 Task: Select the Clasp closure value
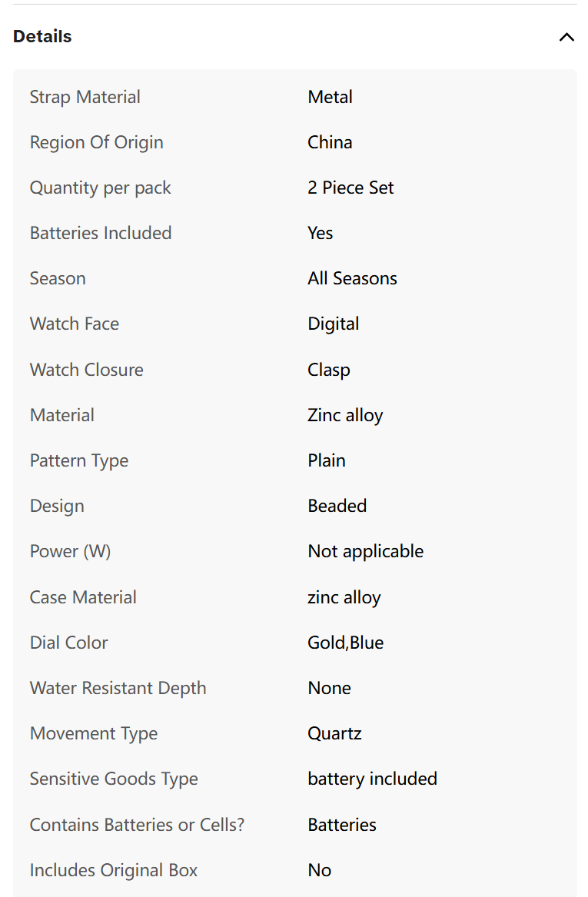(329, 370)
